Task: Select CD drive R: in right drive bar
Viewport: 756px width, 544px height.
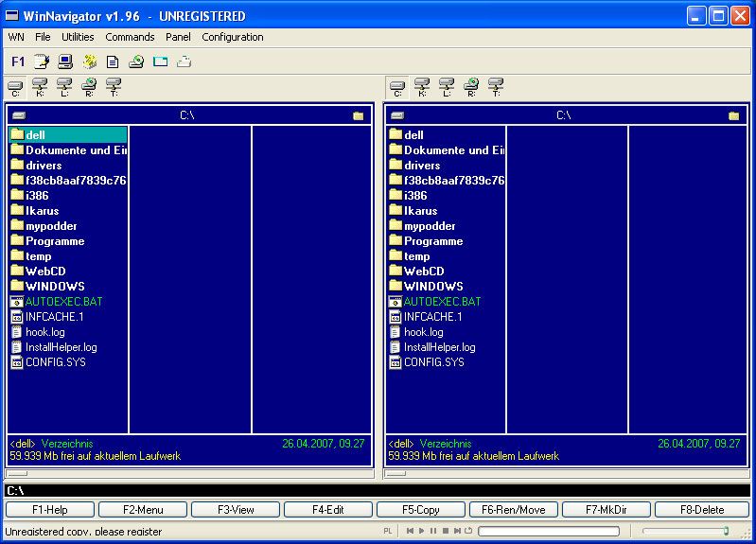Action: 471,88
